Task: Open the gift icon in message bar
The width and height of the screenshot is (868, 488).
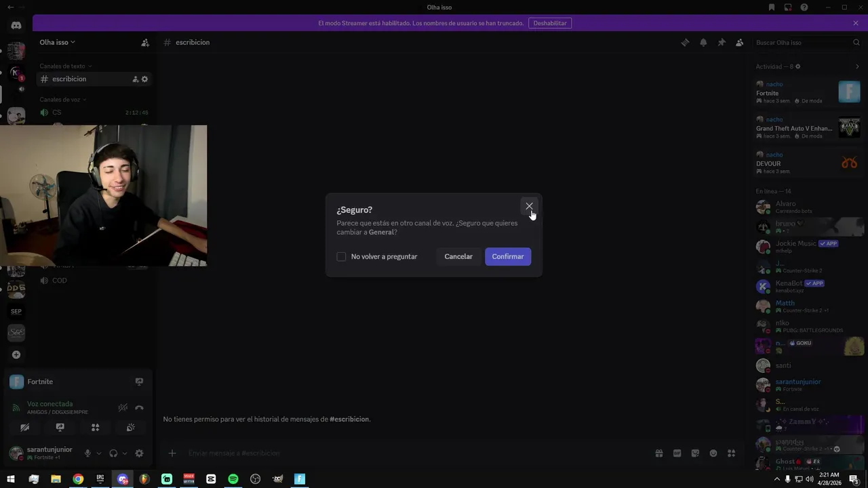Action: coord(658,453)
